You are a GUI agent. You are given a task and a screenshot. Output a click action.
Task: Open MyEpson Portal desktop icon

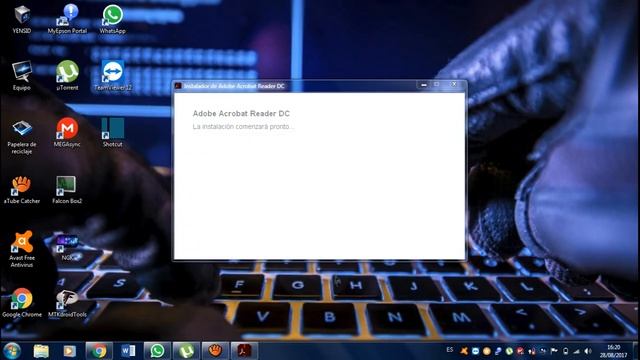pos(67,19)
